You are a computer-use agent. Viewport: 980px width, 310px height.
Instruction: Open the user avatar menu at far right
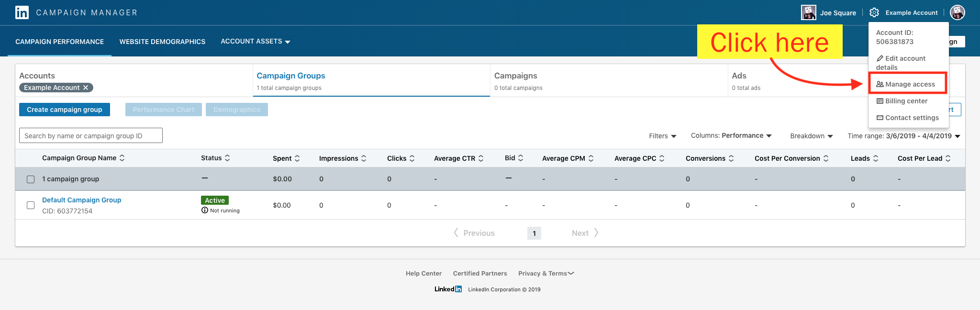(958, 12)
